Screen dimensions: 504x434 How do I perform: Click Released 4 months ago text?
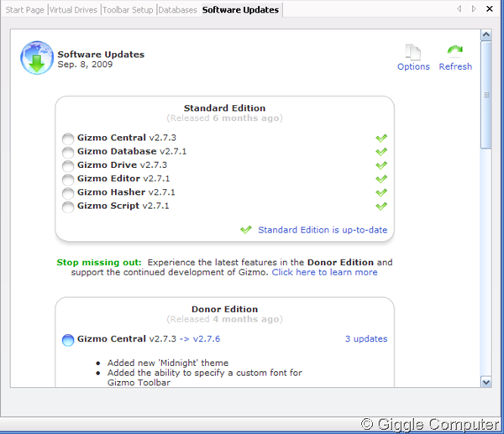(224, 319)
